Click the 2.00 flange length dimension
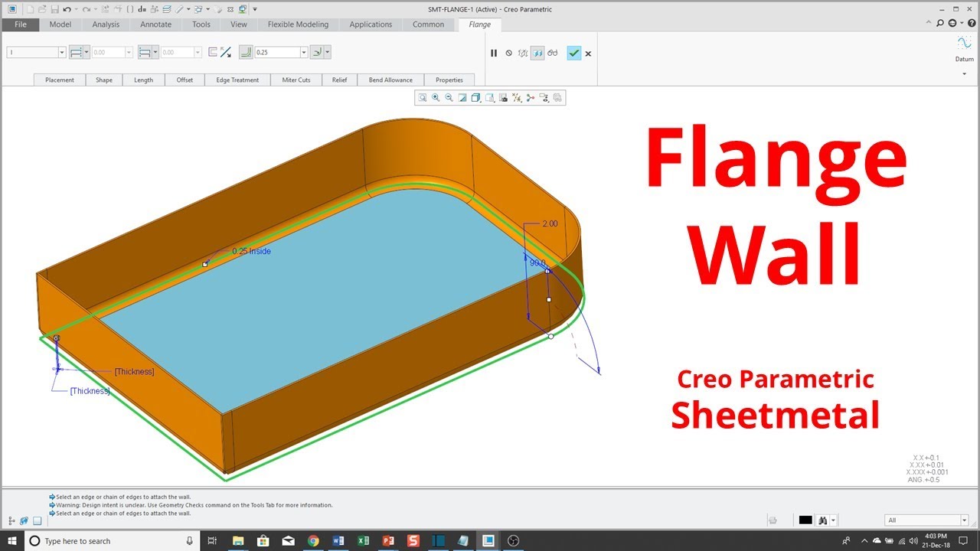980x551 pixels. coord(550,224)
